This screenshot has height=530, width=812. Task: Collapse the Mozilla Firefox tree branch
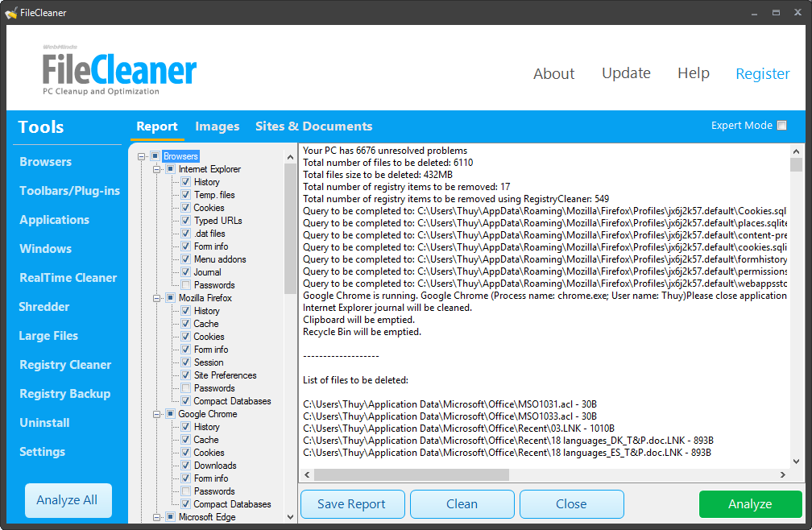[157, 298]
